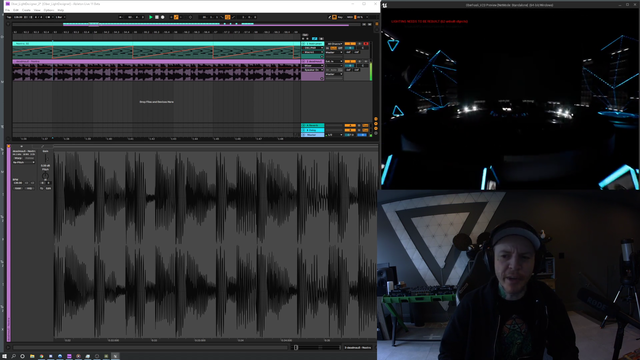Toggle the purple audio track's orange activator
Viewport: 640px width, 360px height.
tap(350, 61)
